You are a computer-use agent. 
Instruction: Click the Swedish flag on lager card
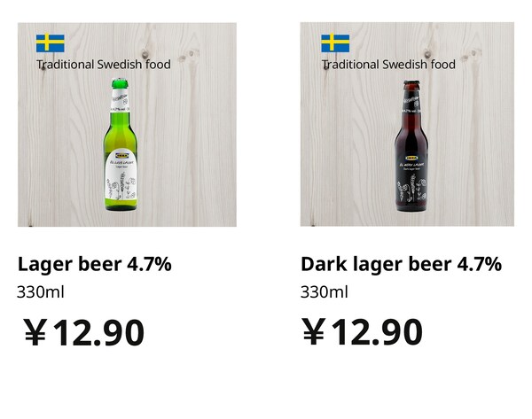(x=51, y=43)
